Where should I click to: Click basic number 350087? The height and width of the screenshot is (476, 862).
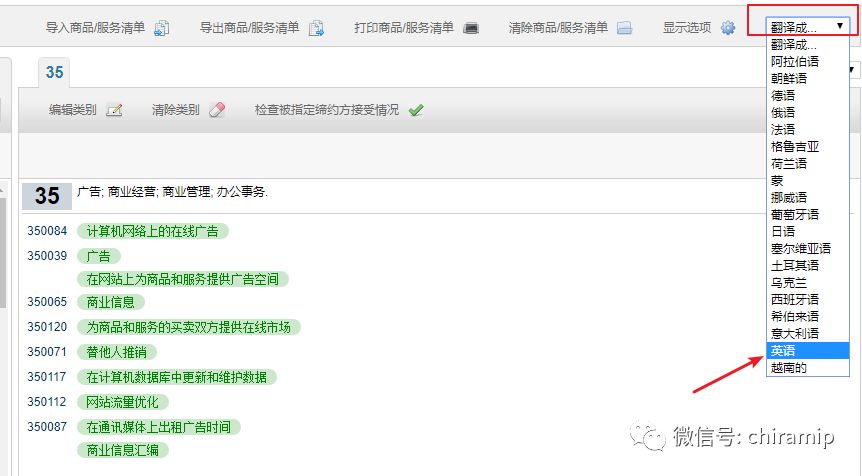pos(47,427)
